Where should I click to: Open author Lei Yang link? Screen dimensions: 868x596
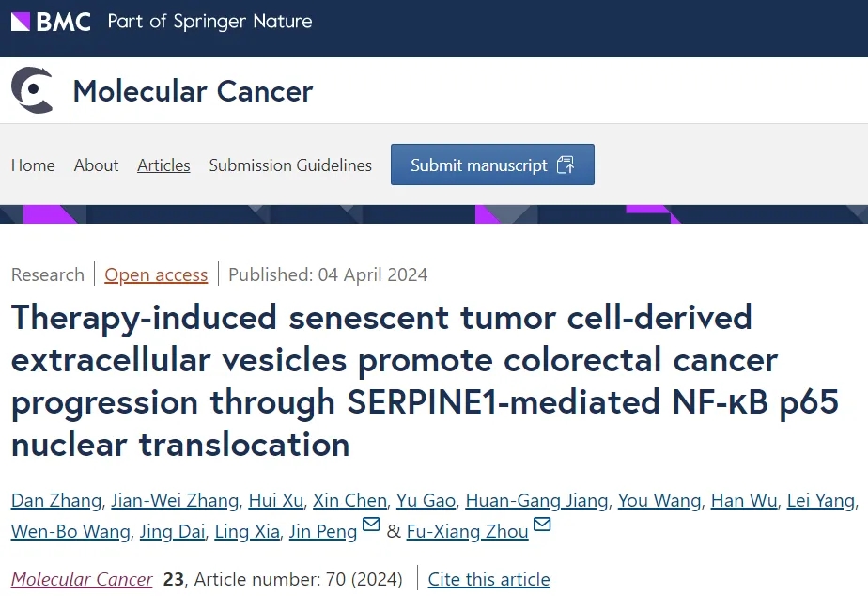(x=821, y=501)
